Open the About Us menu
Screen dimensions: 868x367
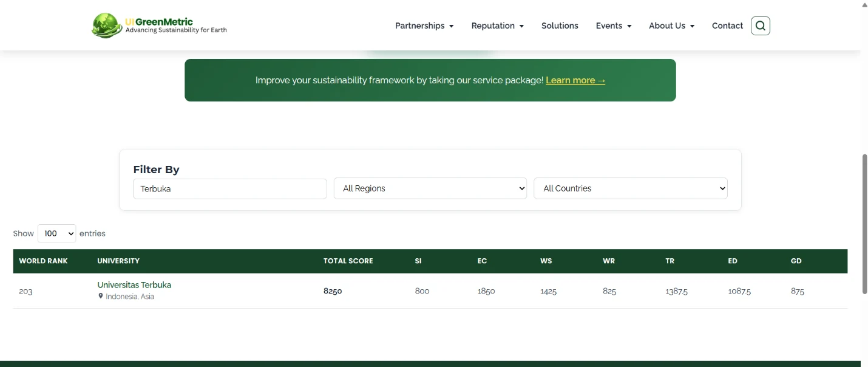click(671, 26)
